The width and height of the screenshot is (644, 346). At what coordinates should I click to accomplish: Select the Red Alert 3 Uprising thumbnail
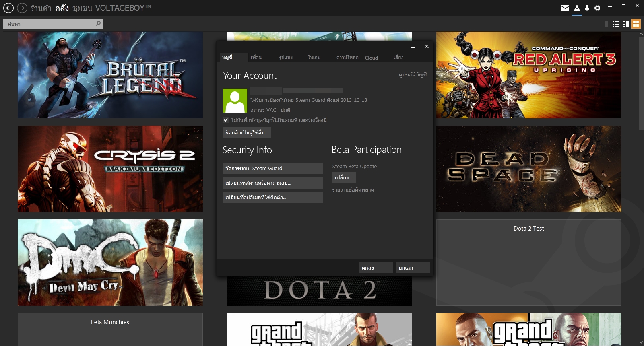coord(529,75)
